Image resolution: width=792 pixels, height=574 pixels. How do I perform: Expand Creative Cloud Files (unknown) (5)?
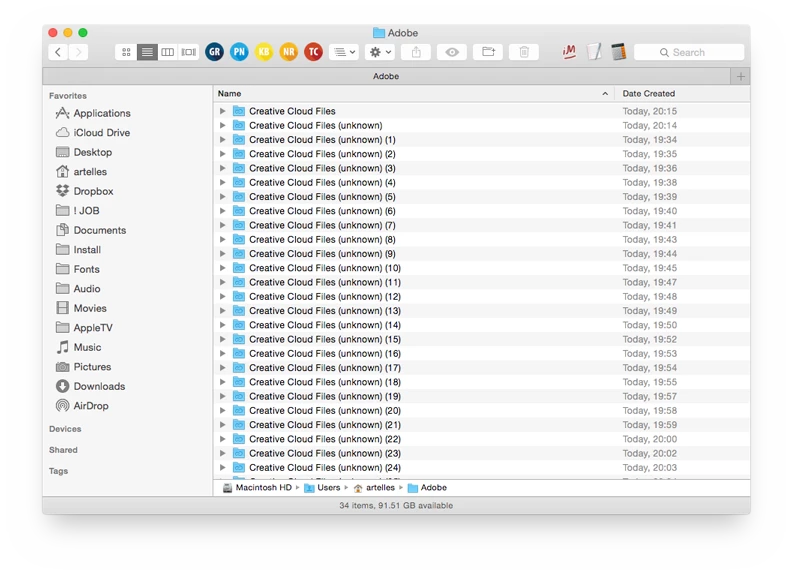click(x=222, y=197)
